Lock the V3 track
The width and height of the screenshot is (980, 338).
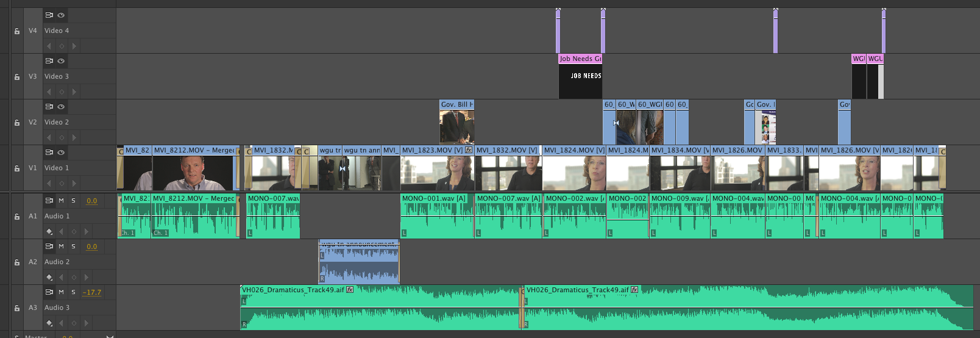(x=17, y=77)
